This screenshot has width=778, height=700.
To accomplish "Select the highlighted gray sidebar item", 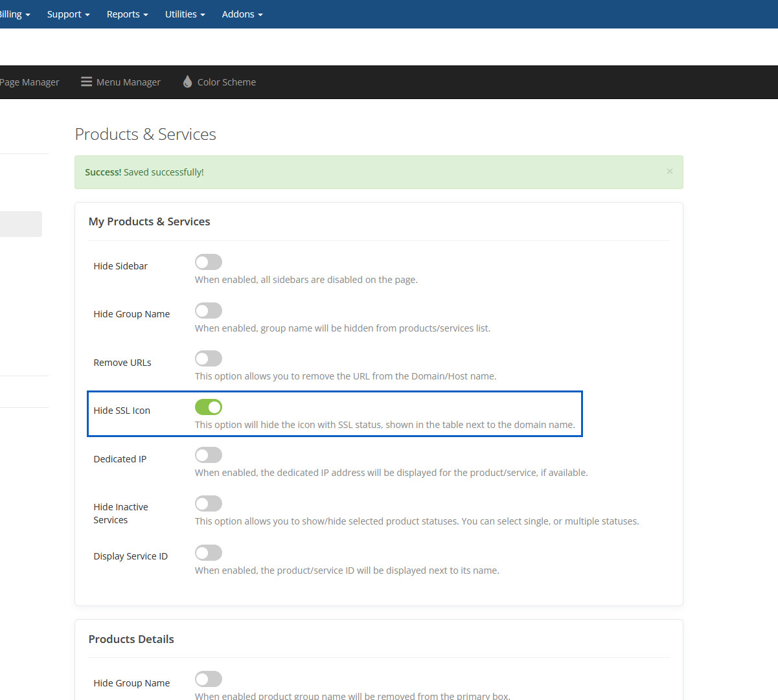I will pyautogui.click(x=21, y=224).
